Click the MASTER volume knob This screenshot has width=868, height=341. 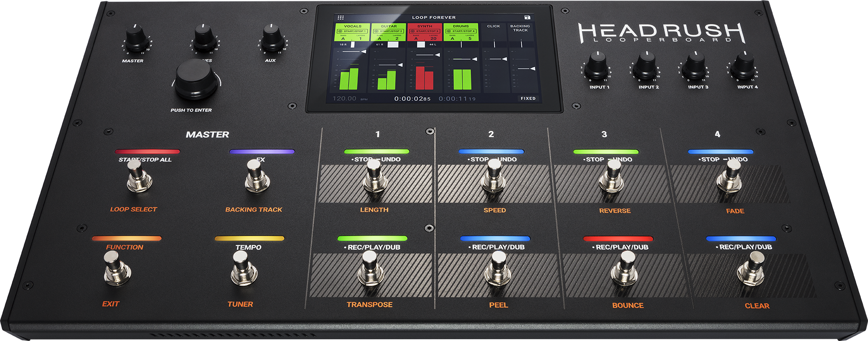coord(136,39)
